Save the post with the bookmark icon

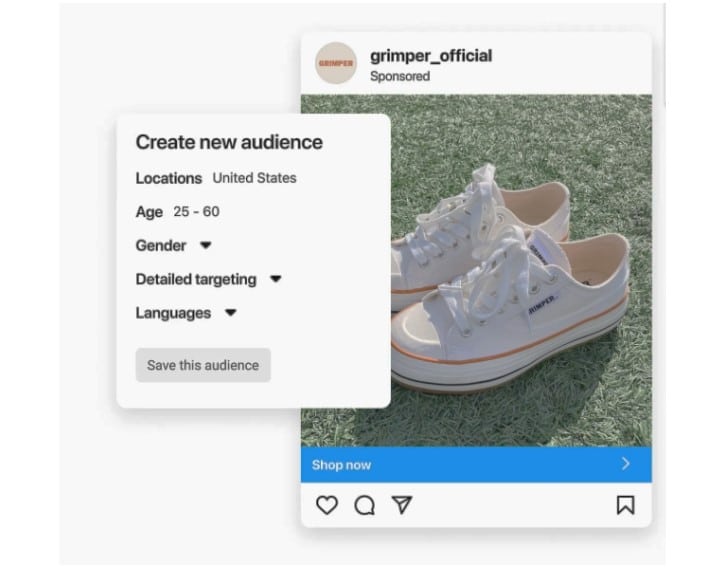[x=625, y=505]
